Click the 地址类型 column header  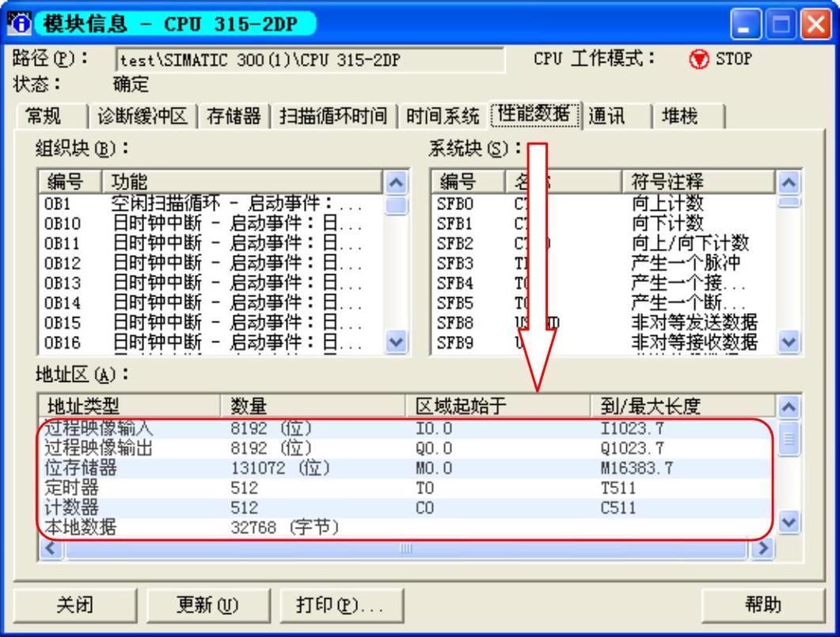[130, 406]
